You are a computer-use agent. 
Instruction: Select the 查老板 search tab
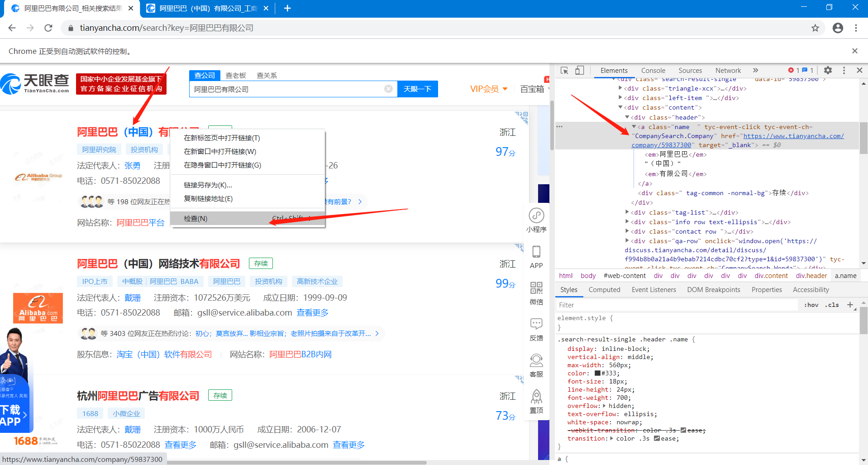[236, 75]
